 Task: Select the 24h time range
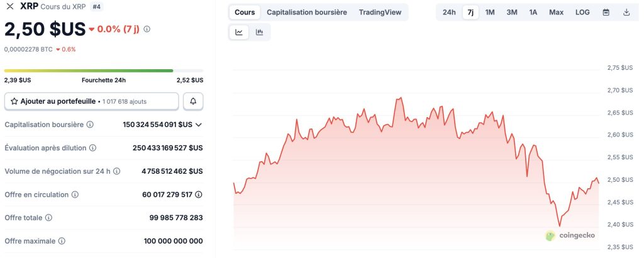point(449,12)
